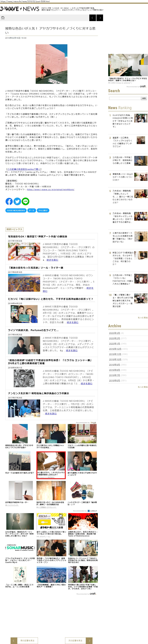Select the GOOD NEIGHBORS tag
Viewport: 148px width, 644px height.
click(16, 210)
